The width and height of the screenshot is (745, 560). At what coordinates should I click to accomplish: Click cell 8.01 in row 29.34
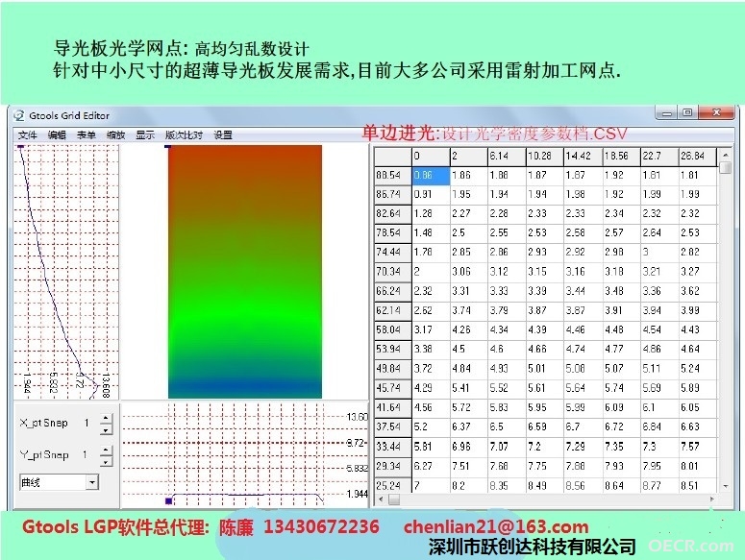698,466
